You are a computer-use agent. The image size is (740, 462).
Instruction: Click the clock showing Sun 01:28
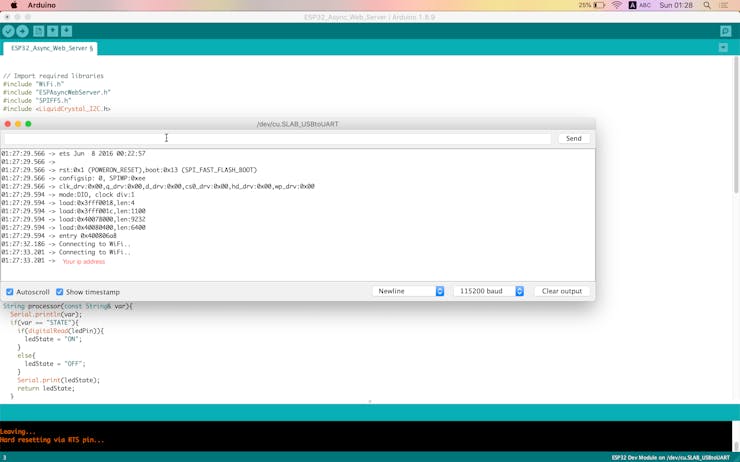676,5
